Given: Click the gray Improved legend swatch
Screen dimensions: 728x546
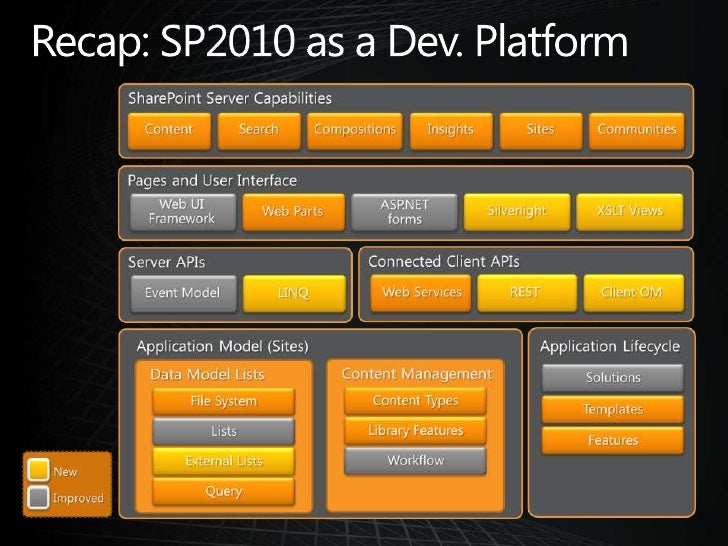Looking at the screenshot, I should pyautogui.click(x=38, y=497).
